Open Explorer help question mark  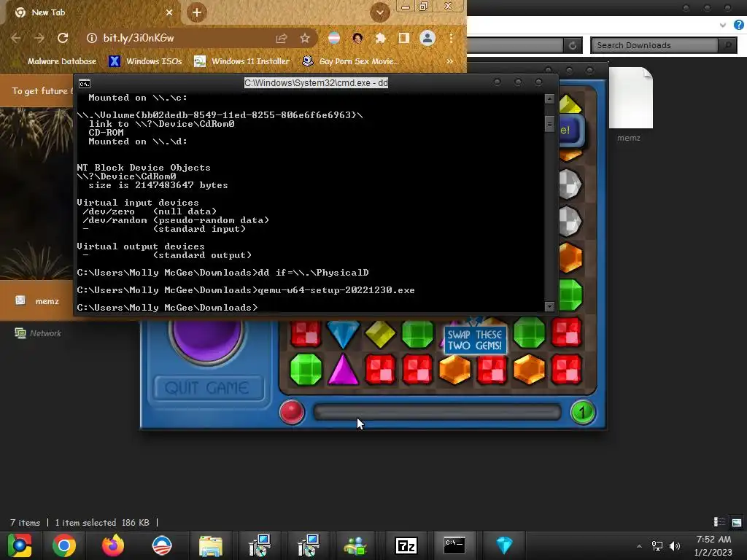[738, 26]
